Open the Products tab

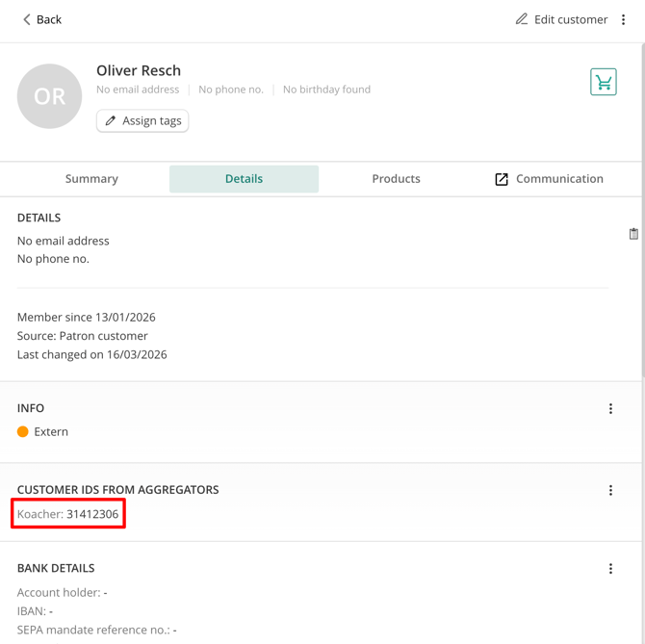(396, 179)
